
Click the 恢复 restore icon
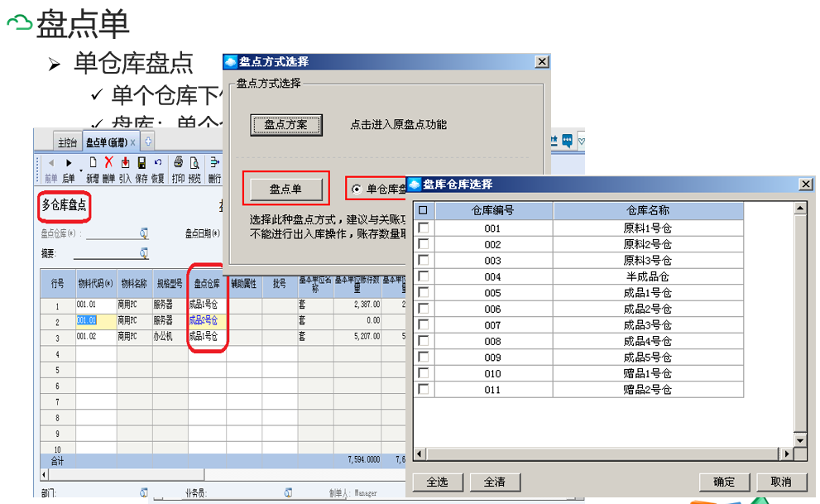[x=157, y=162]
